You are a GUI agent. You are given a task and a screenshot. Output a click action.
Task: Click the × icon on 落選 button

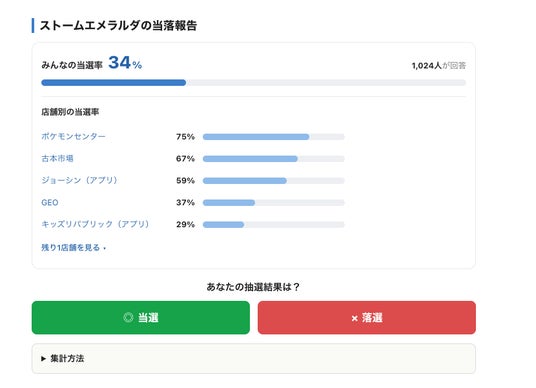tap(354, 319)
